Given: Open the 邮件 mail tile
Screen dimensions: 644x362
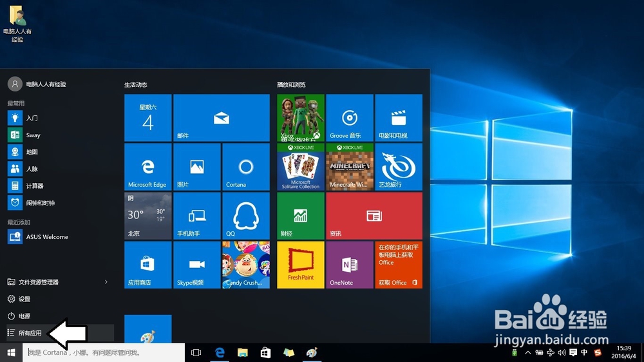Looking at the screenshot, I should [x=222, y=118].
